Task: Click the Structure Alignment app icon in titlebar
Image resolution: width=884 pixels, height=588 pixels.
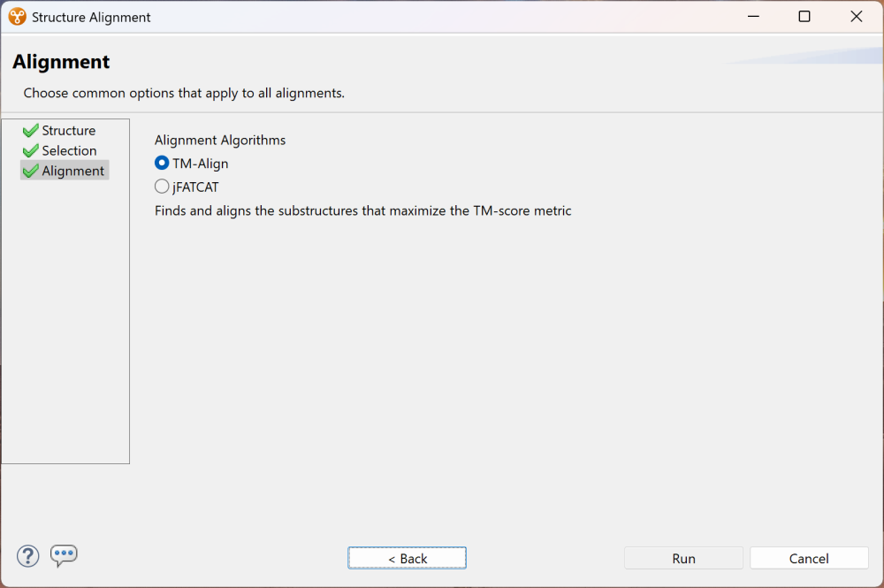Action: click(x=16, y=16)
